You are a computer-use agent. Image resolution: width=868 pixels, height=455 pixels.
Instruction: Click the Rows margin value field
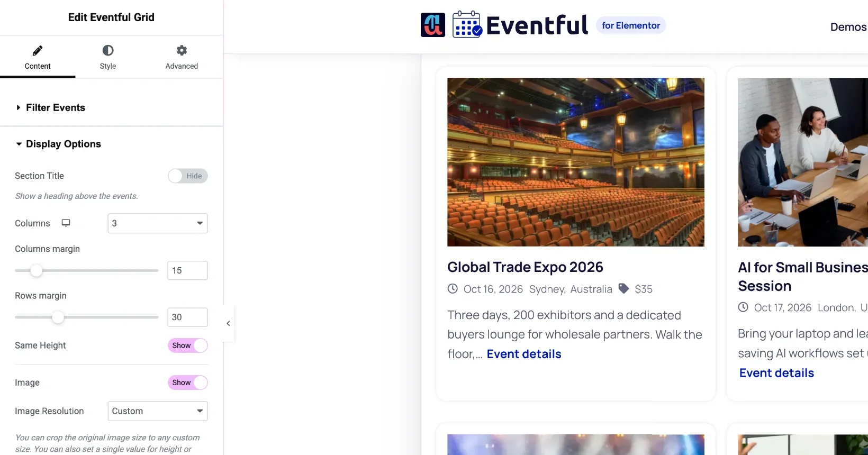pyautogui.click(x=187, y=317)
